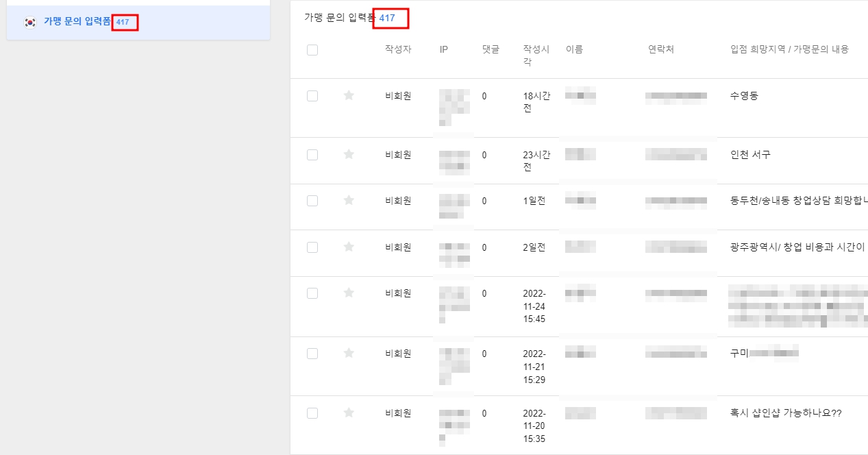Star the 2022-11-24 15:45 entry

[349, 293]
